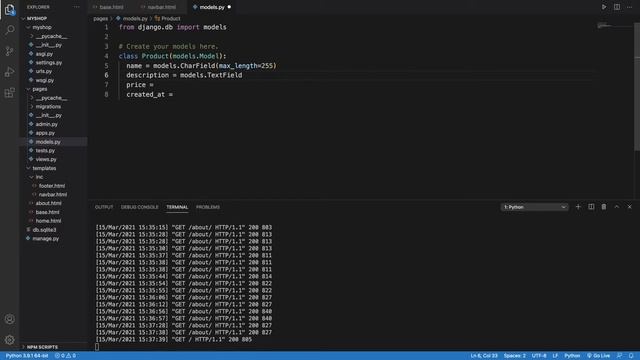Open views.py in explorer
The height and width of the screenshot is (360, 640).
pyautogui.click(x=46, y=160)
